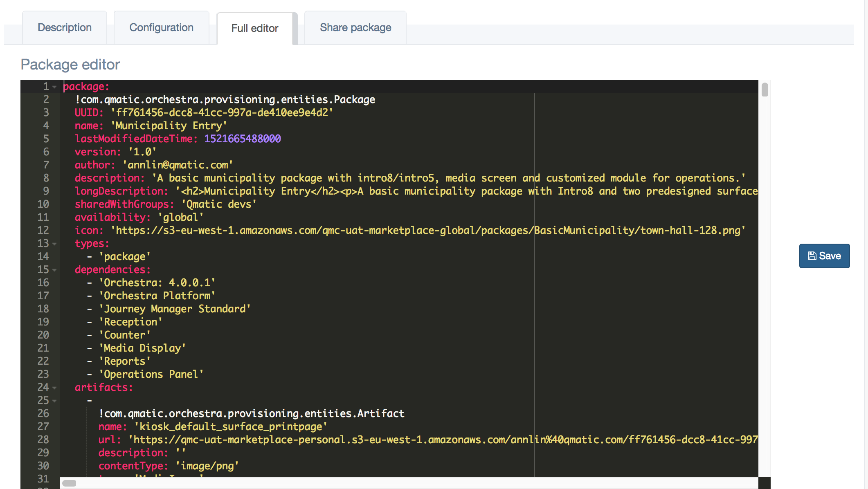Open the Description tab
Image resolution: width=868 pixels, height=489 pixels.
[65, 28]
